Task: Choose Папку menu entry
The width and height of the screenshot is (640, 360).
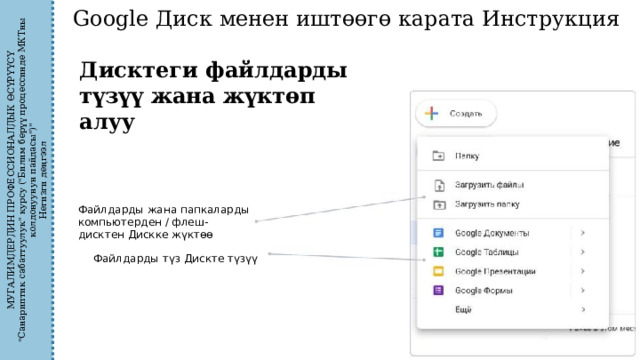Action: point(513,156)
